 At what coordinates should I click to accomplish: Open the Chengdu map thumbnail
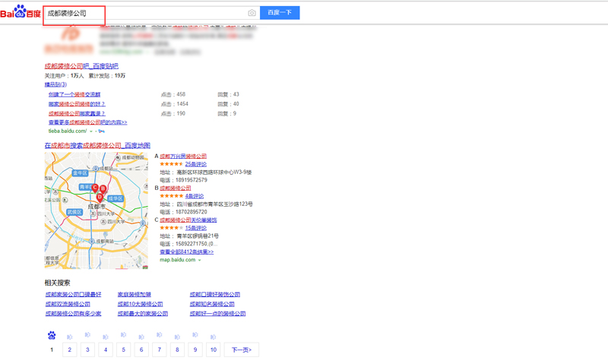pyautogui.click(x=85, y=228)
